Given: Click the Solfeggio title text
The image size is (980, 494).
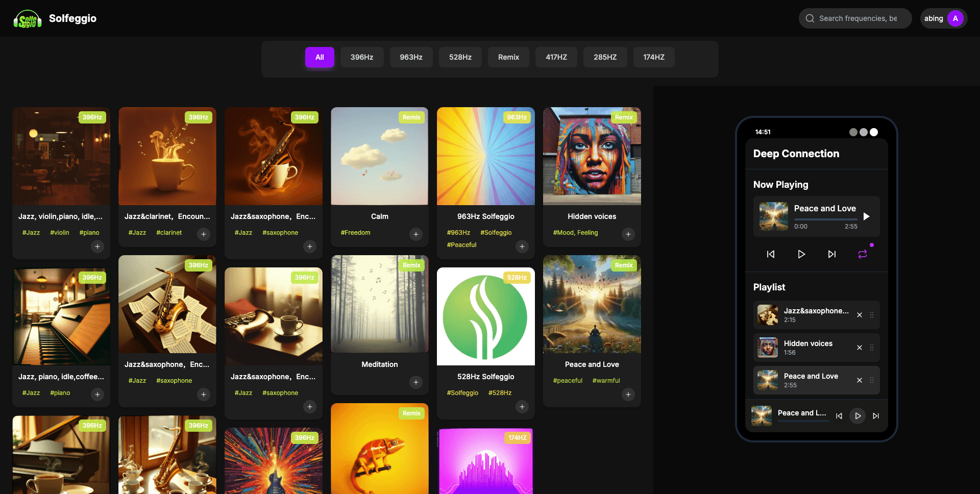Looking at the screenshot, I should coord(72,18).
